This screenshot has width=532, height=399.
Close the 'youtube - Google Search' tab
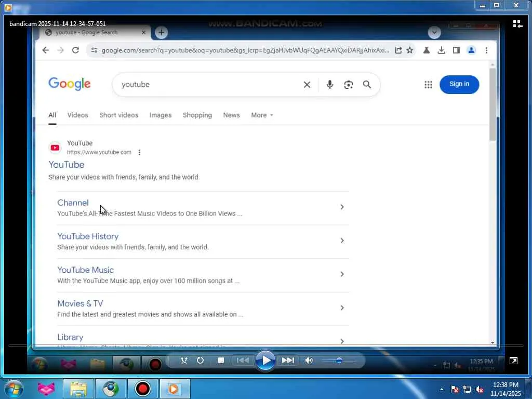(143, 32)
